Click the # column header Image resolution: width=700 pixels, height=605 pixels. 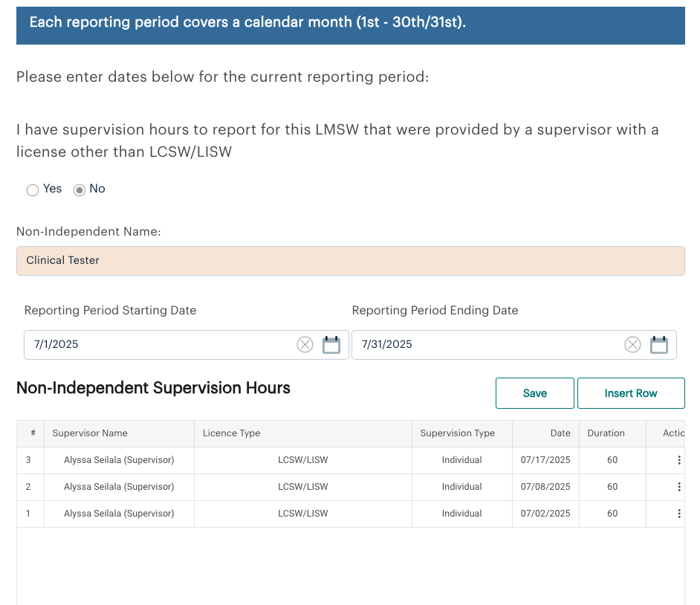(x=30, y=433)
